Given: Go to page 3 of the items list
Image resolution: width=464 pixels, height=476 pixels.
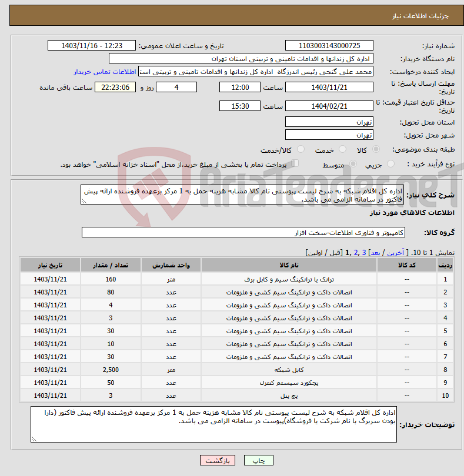Looking at the screenshot, I should 364,253.
